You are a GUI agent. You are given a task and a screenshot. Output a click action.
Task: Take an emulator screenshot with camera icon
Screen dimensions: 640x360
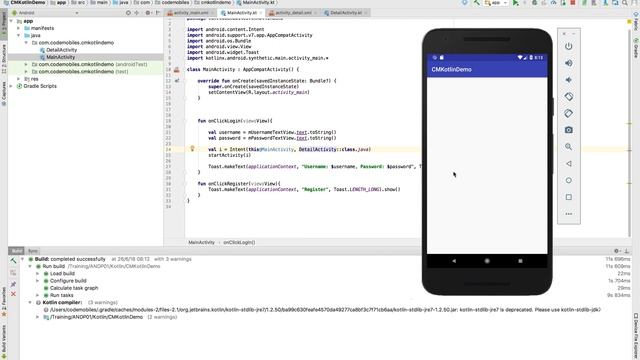point(569,130)
